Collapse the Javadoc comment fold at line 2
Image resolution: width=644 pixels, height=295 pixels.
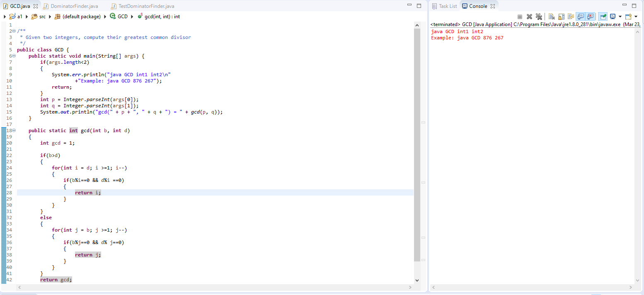pyautogui.click(x=14, y=31)
